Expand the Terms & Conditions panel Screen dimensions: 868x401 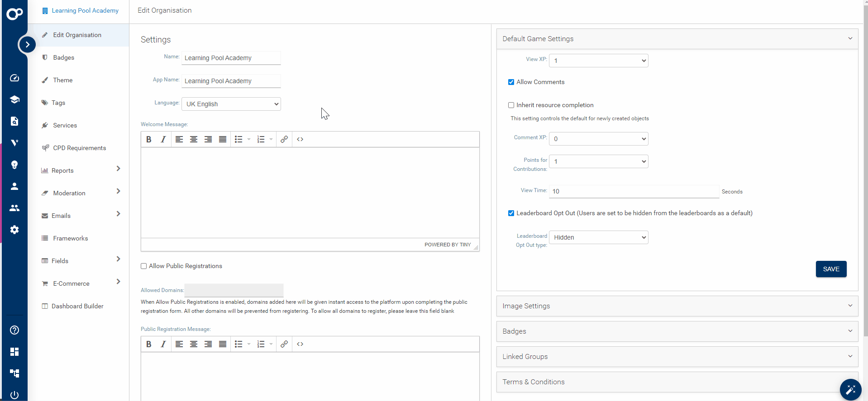[x=677, y=382]
